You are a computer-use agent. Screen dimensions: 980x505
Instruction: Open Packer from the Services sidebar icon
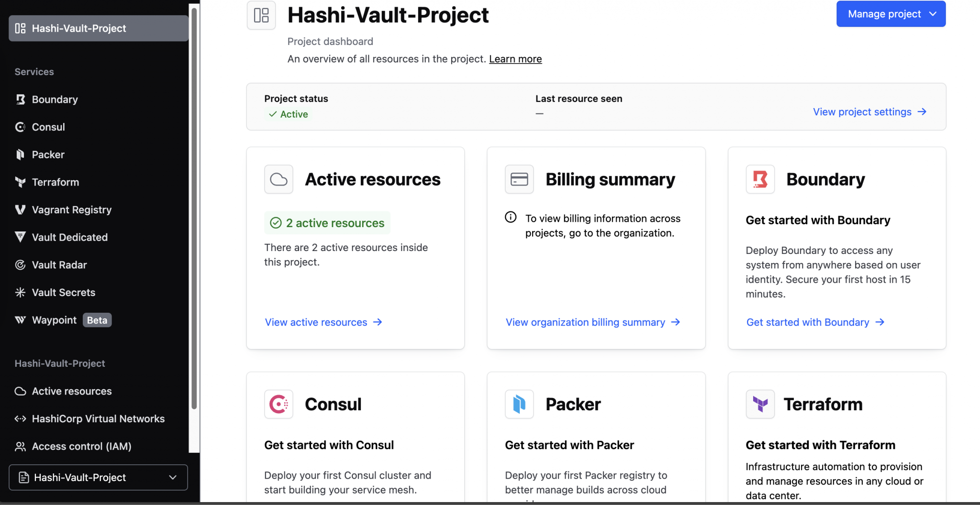point(20,154)
